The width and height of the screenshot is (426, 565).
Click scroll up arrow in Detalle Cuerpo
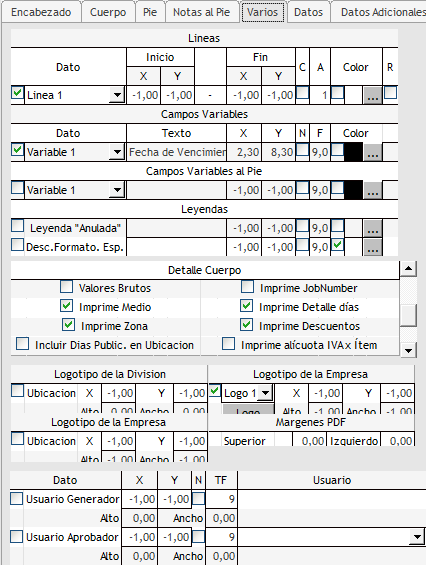point(408,268)
